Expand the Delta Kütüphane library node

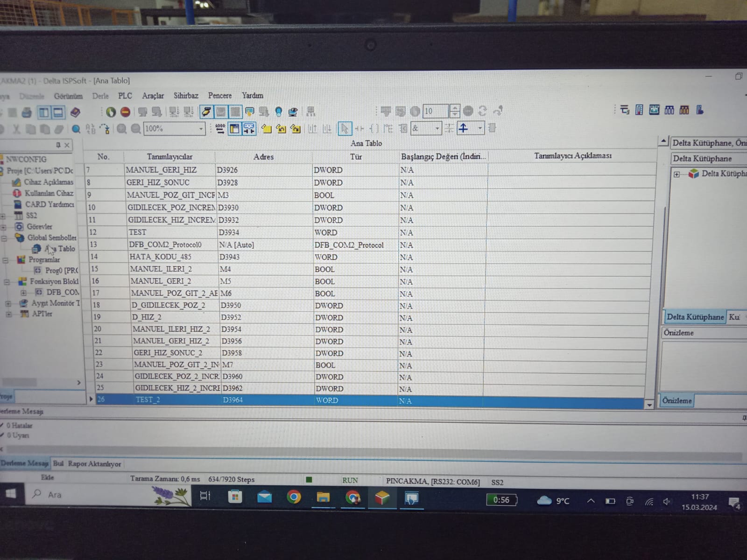[x=677, y=175]
